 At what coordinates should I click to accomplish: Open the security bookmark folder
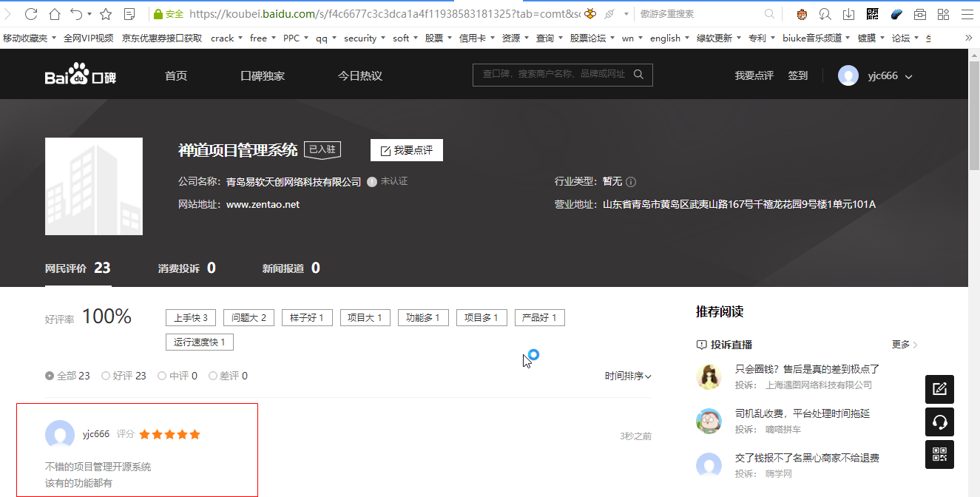[364, 38]
